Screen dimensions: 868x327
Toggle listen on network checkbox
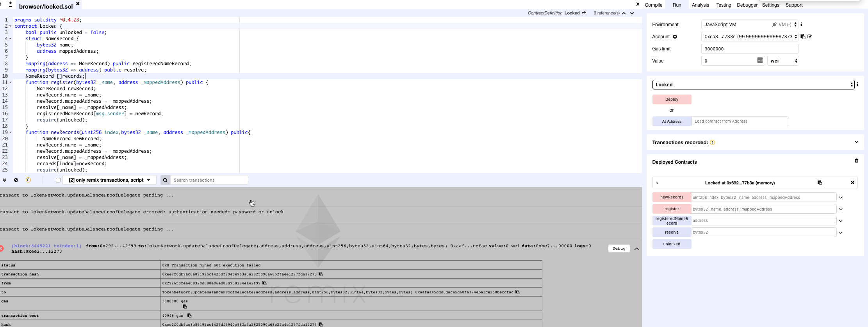point(58,180)
